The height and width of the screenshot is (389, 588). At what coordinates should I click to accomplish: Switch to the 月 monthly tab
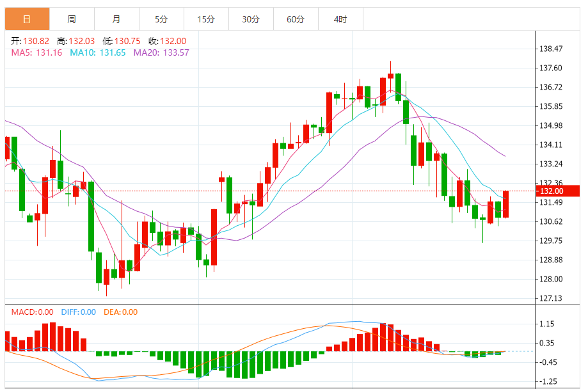116,19
